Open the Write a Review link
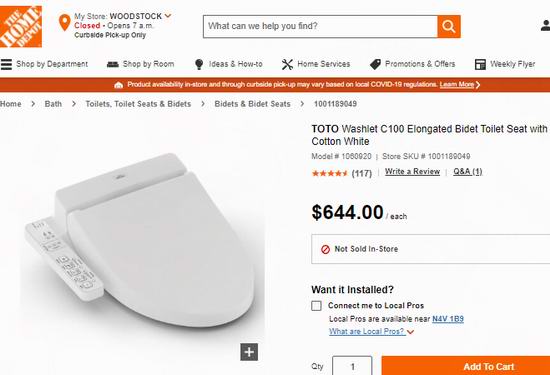The height and width of the screenshot is (375, 550). pos(412,172)
